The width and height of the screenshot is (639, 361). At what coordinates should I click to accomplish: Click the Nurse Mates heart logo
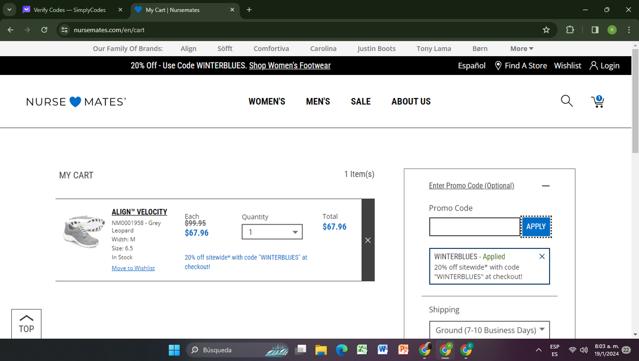pyautogui.click(x=76, y=101)
